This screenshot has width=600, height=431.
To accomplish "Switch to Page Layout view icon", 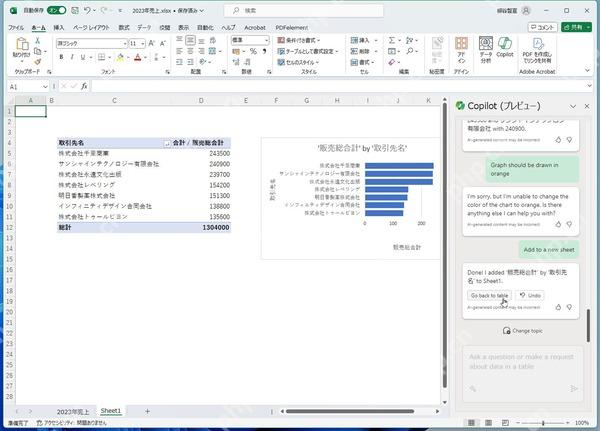I will pos(488,423).
